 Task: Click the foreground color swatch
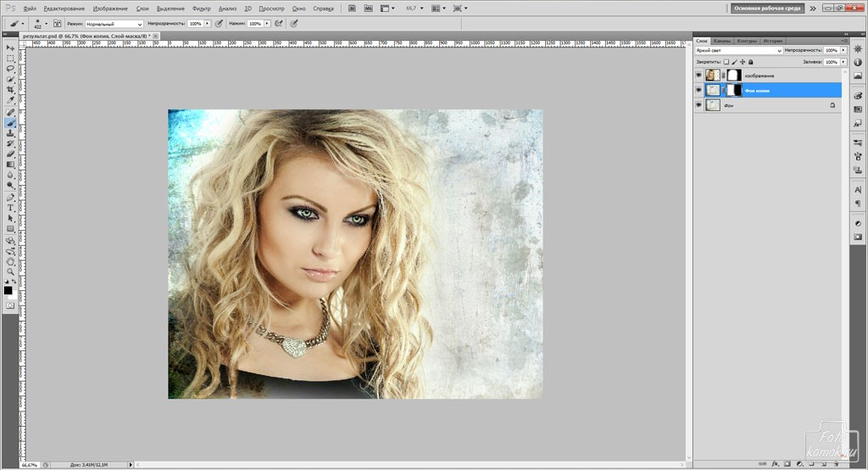coord(8,290)
